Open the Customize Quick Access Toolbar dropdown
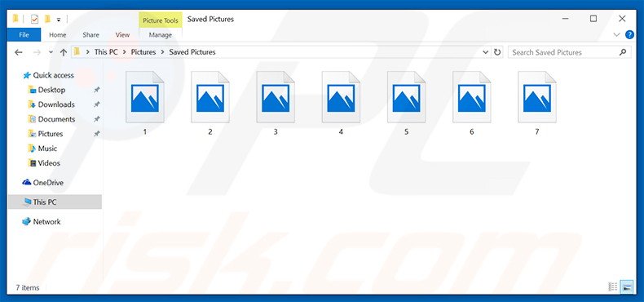 point(59,20)
